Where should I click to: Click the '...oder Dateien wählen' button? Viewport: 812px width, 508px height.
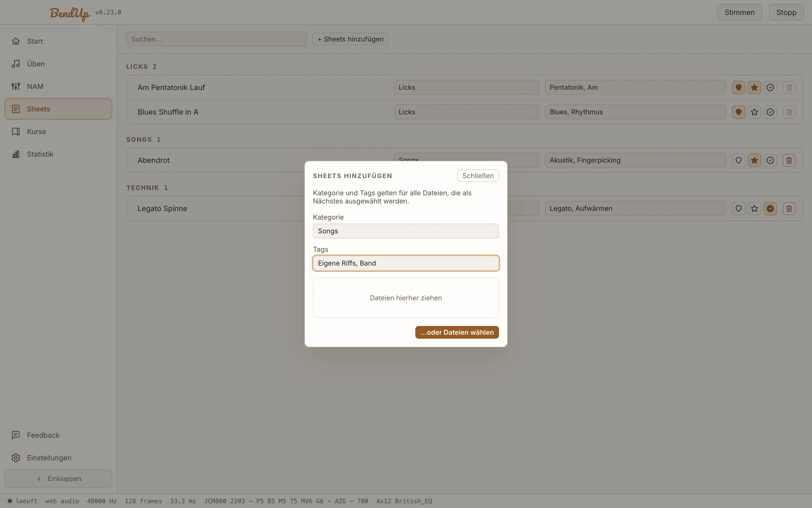457,332
